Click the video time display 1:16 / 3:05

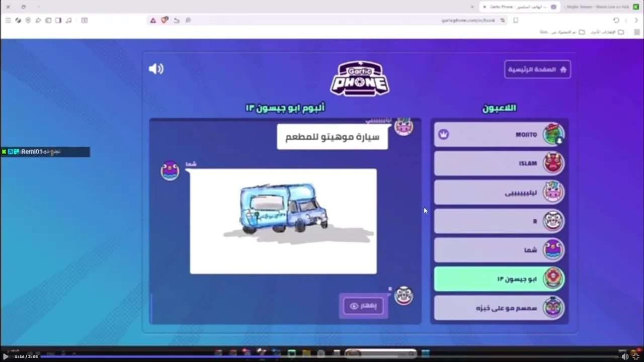coord(26,356)
